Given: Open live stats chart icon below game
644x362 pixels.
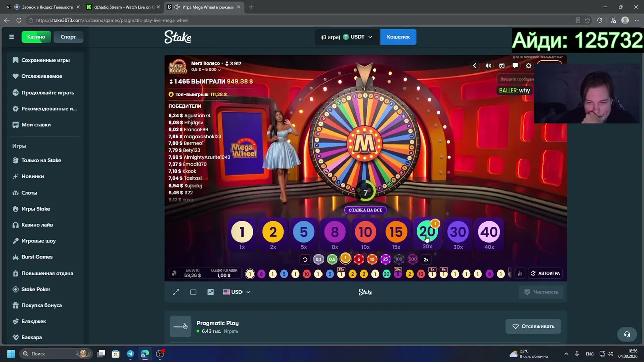Looking at the screenshot, I should (x=210, y=292).
